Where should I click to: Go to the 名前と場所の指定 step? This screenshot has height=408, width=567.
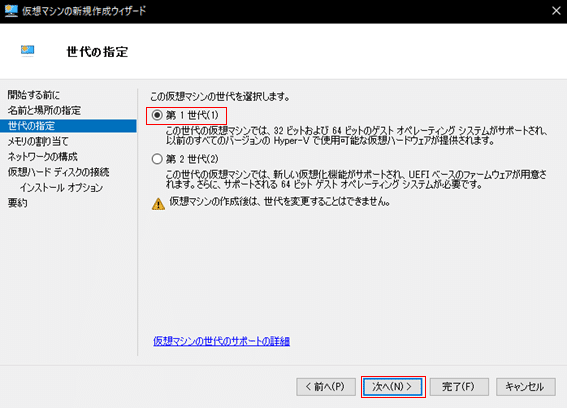[44, 110]
